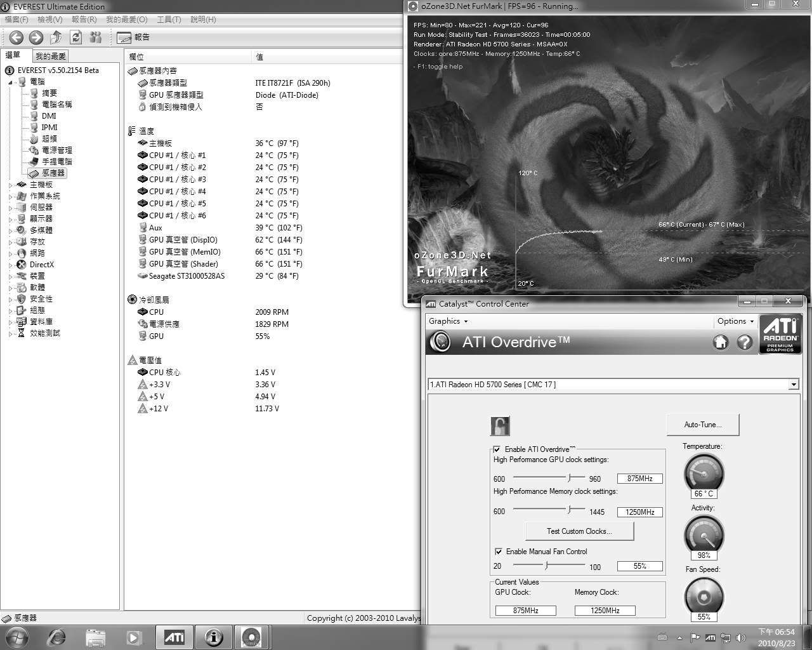Collapse the 電腦 tree node
Viewport: 812px width, 650px height.
tap(11, 82)
